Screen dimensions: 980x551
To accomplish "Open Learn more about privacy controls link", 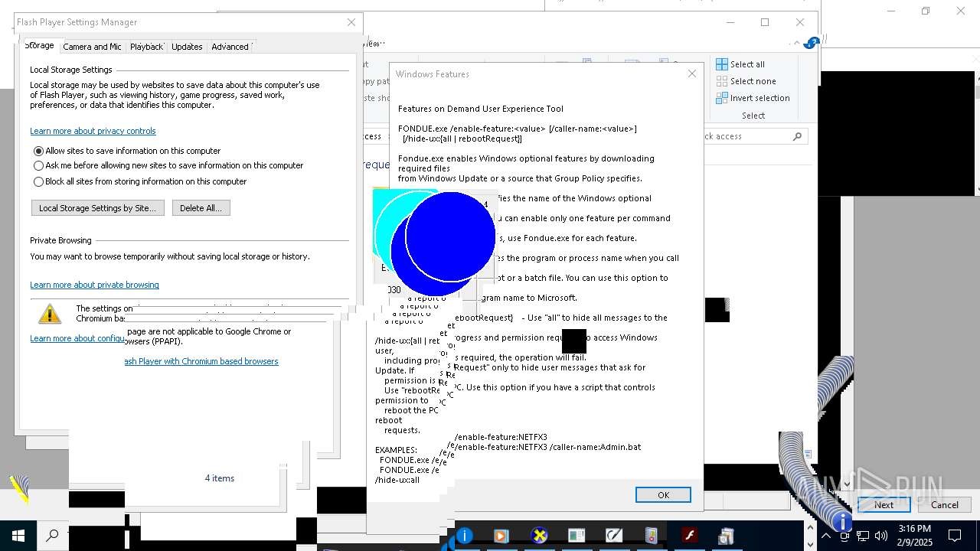I will coord(93,131).
